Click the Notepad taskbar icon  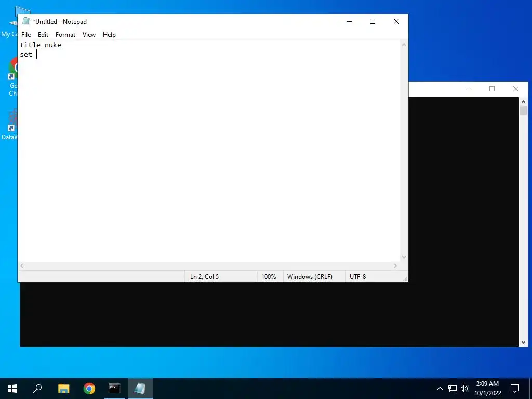click(140, 389)
